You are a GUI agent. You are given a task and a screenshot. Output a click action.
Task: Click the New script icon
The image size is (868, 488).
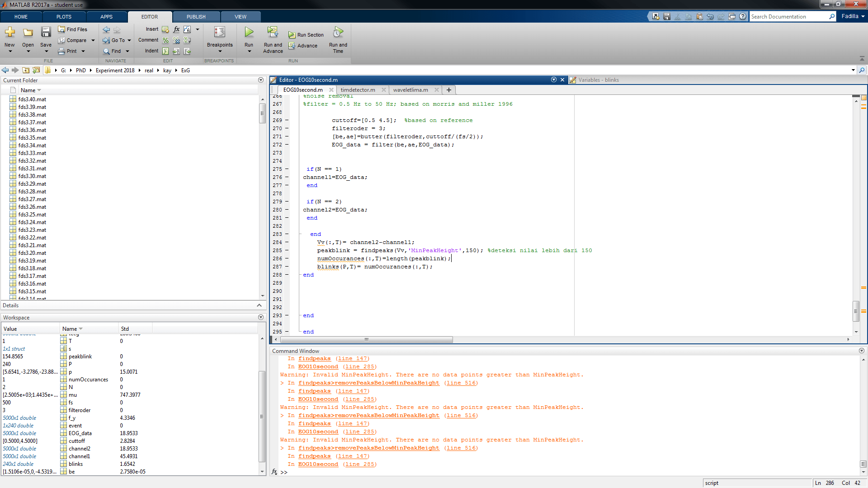(9, 33)
